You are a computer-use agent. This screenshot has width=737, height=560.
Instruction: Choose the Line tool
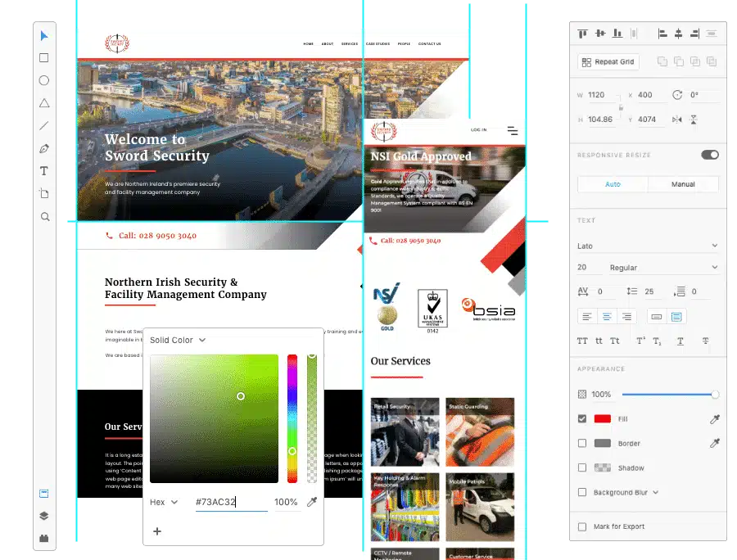click(44, 125)
